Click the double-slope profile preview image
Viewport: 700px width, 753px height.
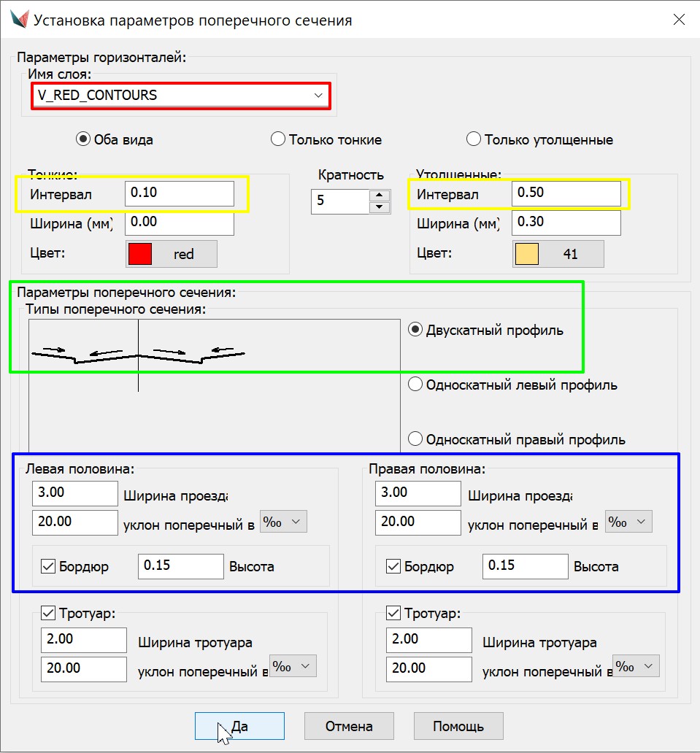(139, 355)
